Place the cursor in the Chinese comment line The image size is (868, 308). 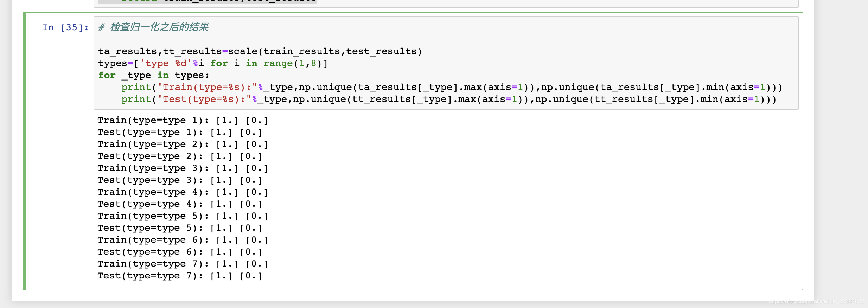[x=153, y=27]
